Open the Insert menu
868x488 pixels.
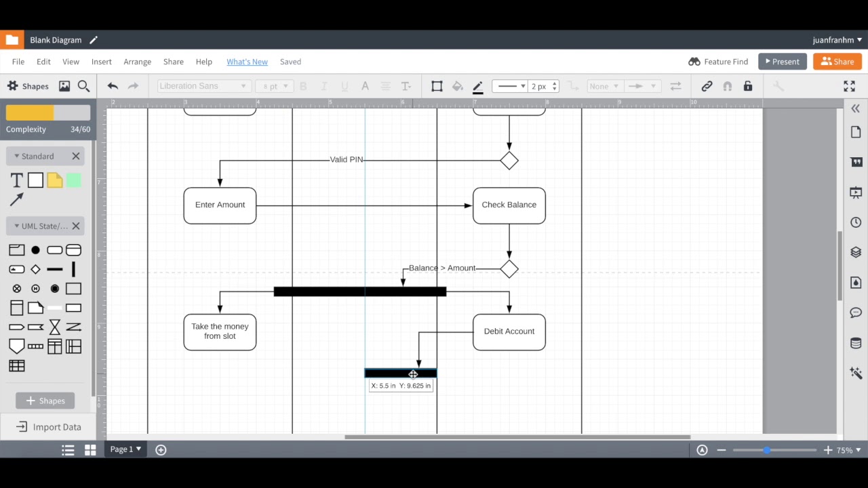coord(102,62)
